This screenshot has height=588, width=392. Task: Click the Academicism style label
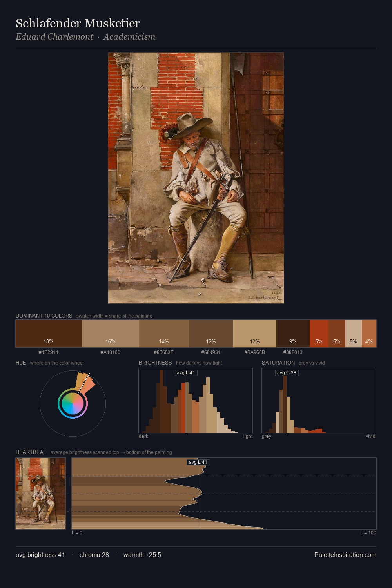coord(129,37)
